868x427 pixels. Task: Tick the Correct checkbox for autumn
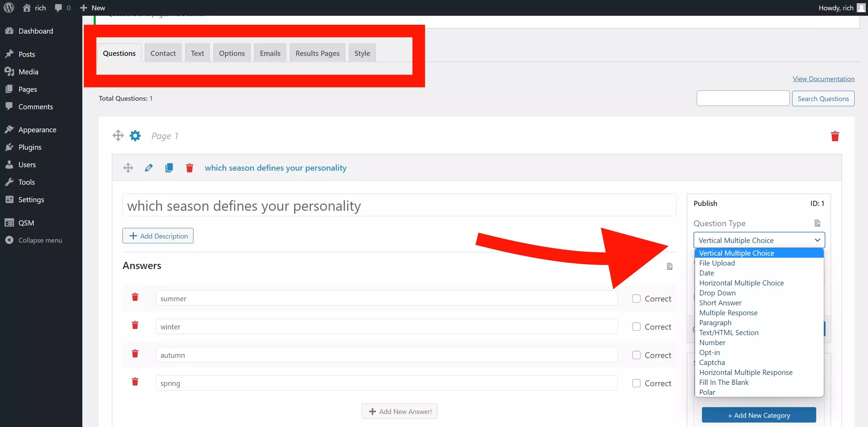(x=636, y=355)
